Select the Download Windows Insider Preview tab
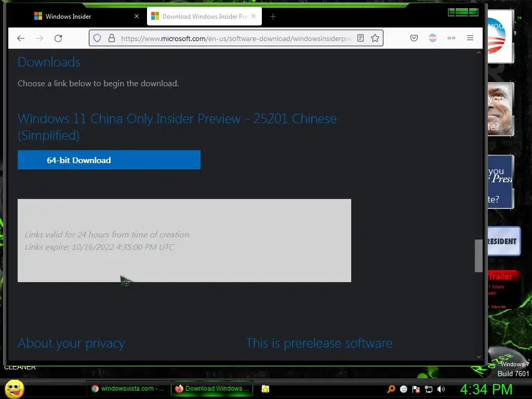Viewport: 532px width, 399px height. [204, 16]
